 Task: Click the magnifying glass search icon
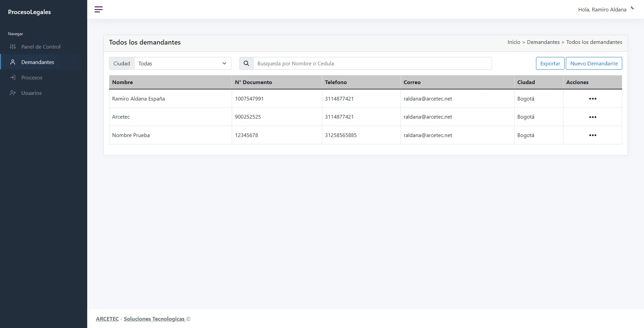tap(246, 63)
